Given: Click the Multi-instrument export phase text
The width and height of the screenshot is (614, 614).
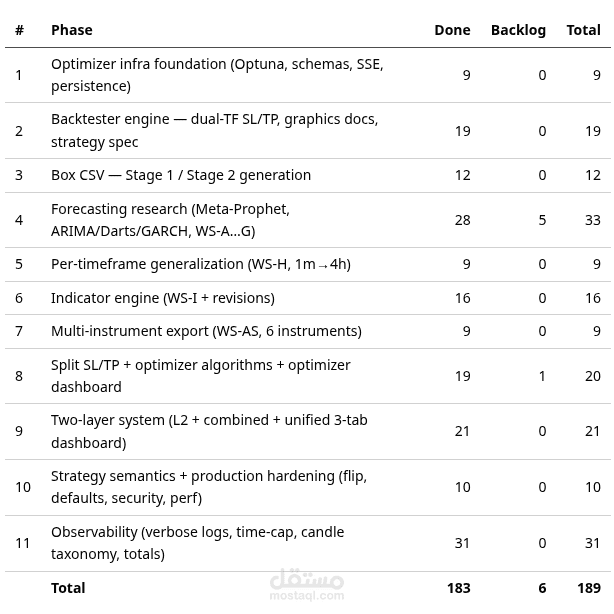Looking at the screenshot, I should [x=206, y=331].
